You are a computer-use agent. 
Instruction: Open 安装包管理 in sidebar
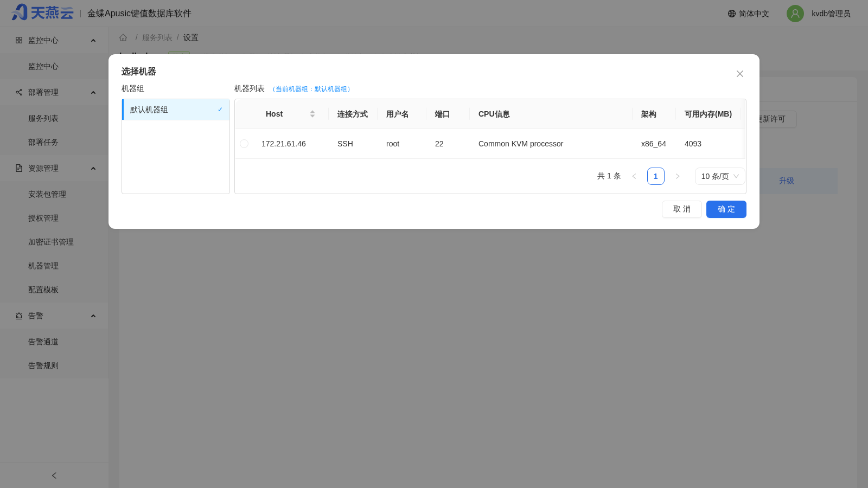coord(47,194)
